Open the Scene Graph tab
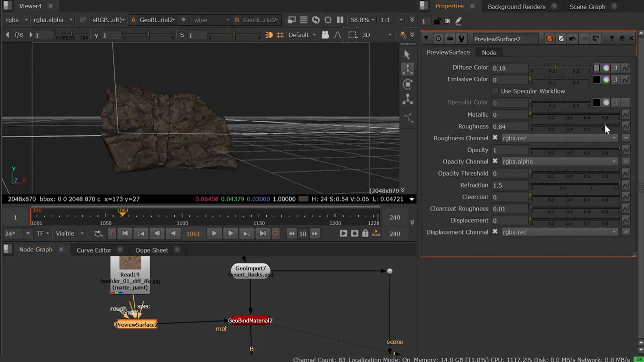 (587, 7)
